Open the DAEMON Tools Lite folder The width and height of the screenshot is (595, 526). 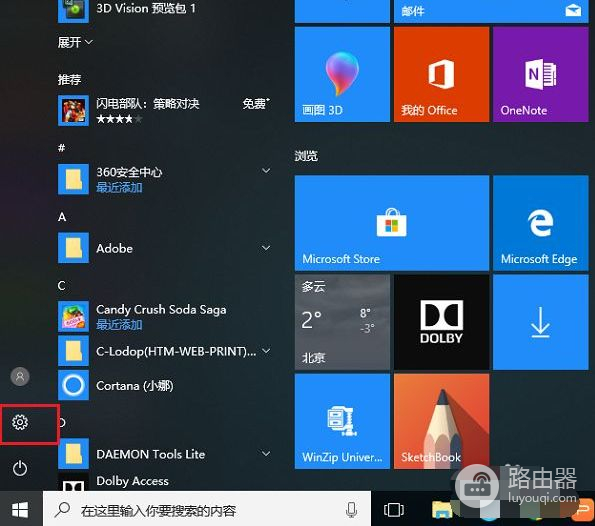[165, 454]
